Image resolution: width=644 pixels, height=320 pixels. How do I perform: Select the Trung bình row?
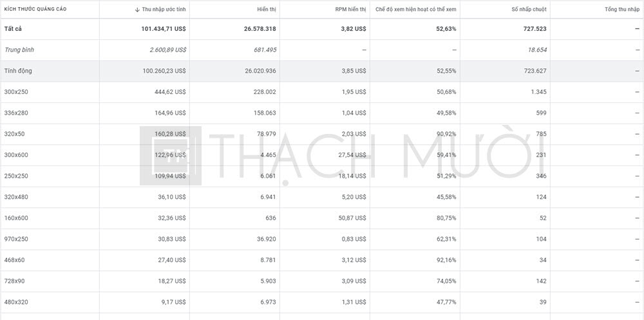(19, 50)
